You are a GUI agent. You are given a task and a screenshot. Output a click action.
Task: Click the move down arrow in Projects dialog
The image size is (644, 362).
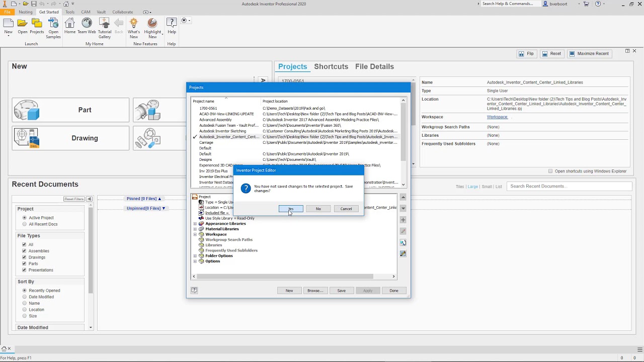(x=403, y=208)
